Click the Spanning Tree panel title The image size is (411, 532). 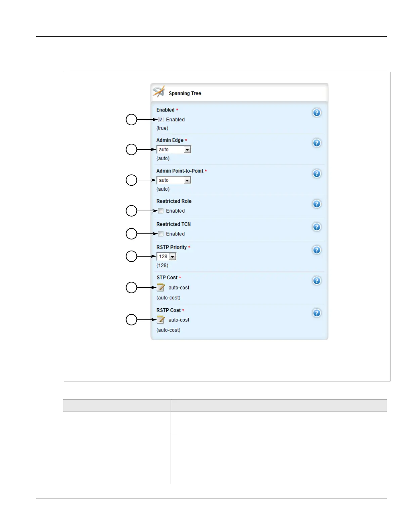tap(185, 93)
